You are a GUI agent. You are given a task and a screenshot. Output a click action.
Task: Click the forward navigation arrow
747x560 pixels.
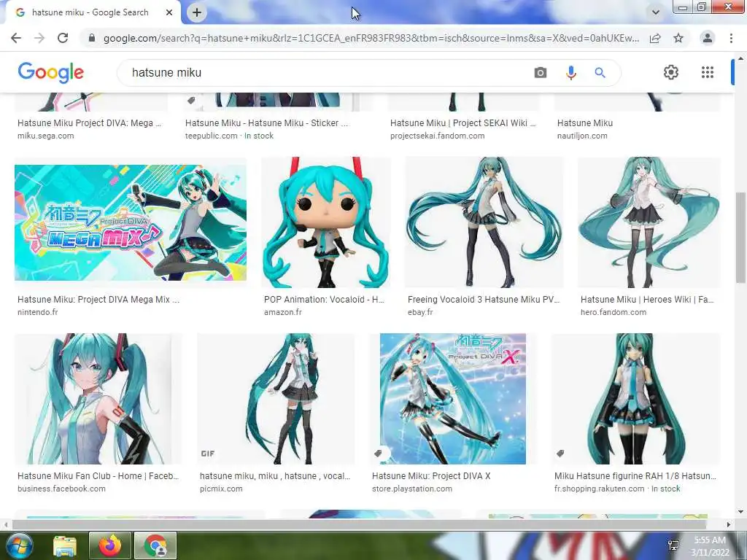click(39, 38)
